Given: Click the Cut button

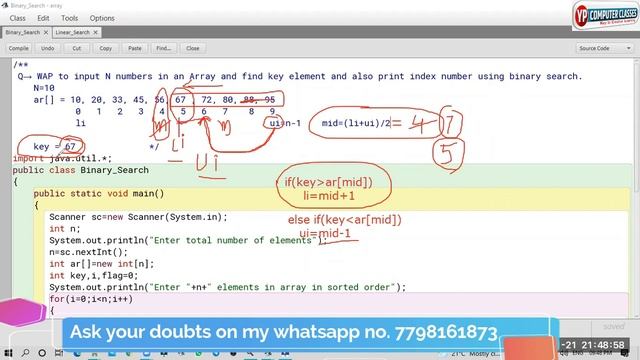Looking at the screenshot, I should pyautogui.click(x=77, y=48).
